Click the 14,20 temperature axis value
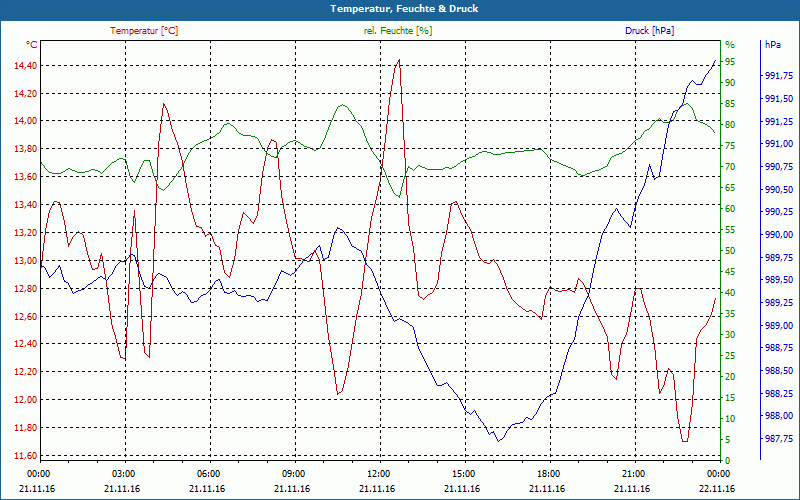800x500 pixels. (25, 93)
